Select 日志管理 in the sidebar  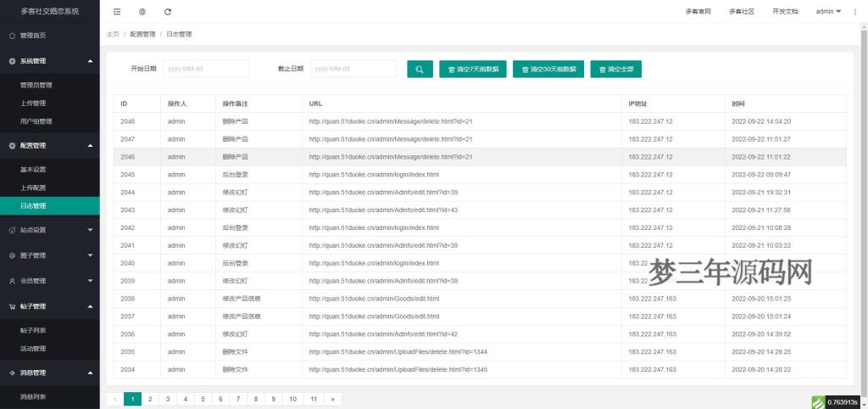click(x=34, y=205)
